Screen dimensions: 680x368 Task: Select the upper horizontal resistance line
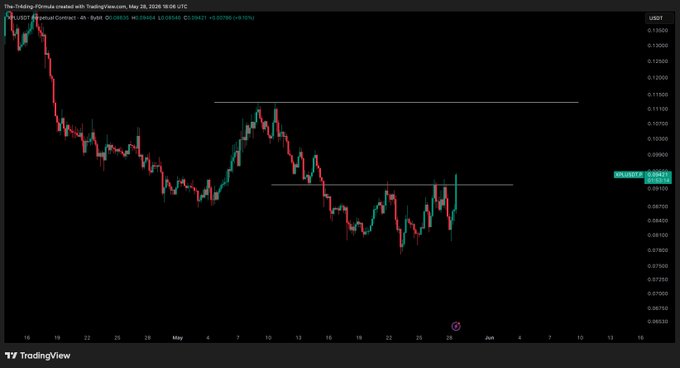(396, 102)
